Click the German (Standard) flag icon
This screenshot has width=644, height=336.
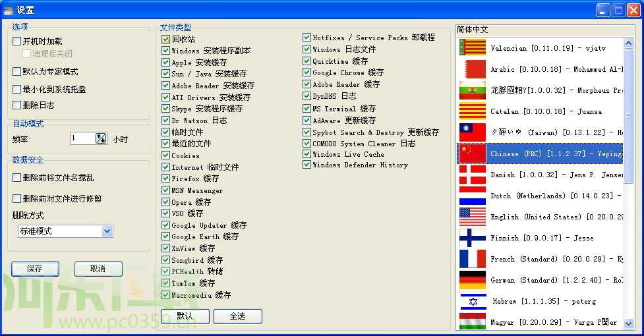473,280
